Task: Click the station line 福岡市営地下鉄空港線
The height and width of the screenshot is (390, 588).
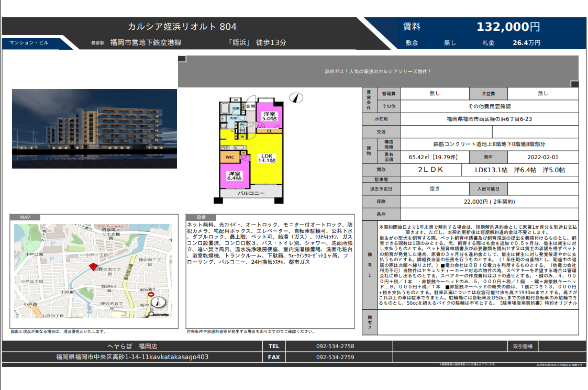Action: (x=146, y=42)
